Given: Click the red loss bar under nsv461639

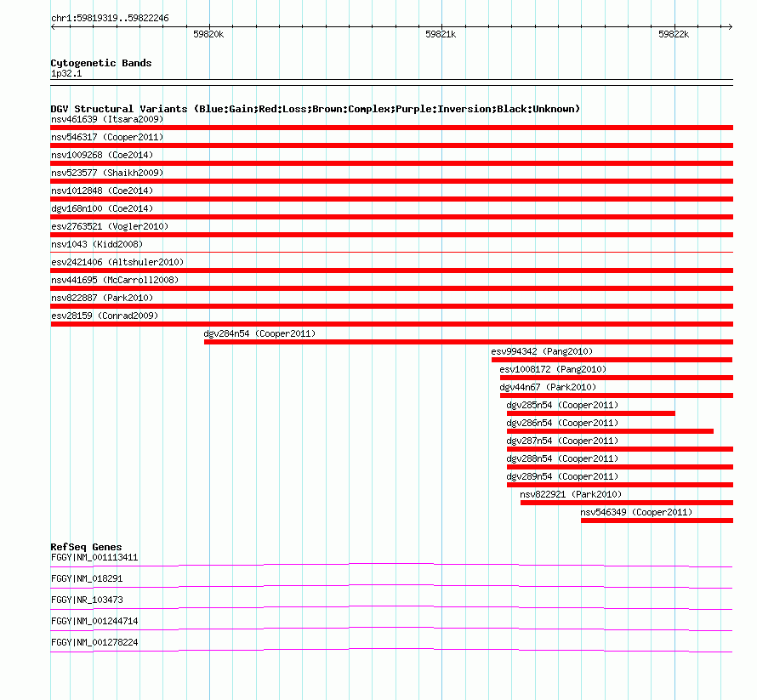Looking at the screenshot, I should 391,128.
